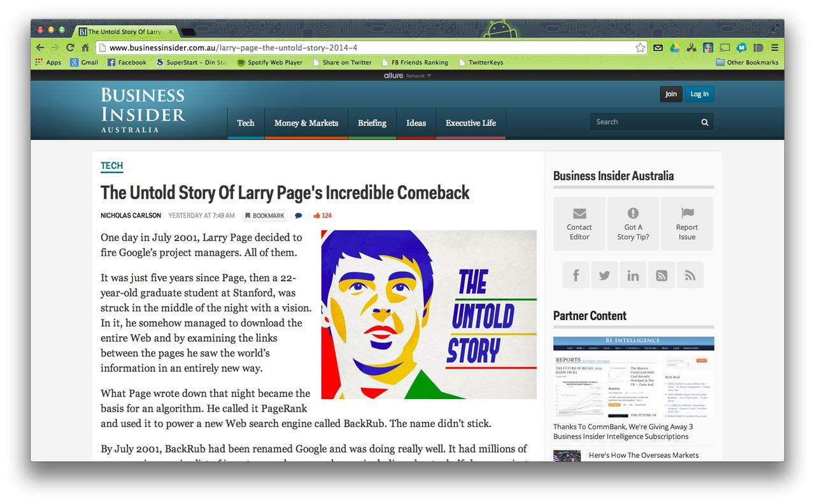Open the Google Drive extension icon
This screenshot has width=815, height=504.
point(674,48)
